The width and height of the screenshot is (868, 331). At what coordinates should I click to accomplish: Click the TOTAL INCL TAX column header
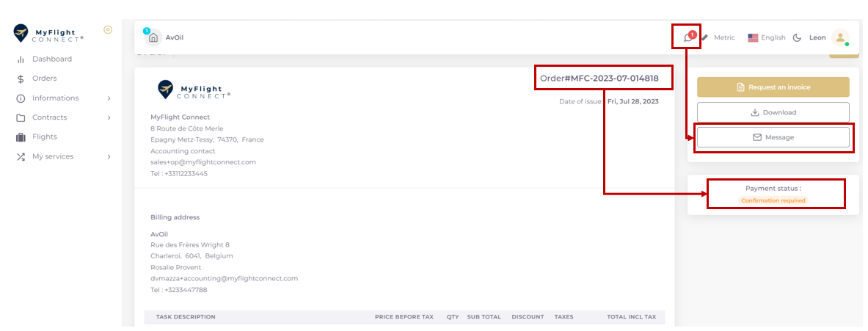coord(631,317)
